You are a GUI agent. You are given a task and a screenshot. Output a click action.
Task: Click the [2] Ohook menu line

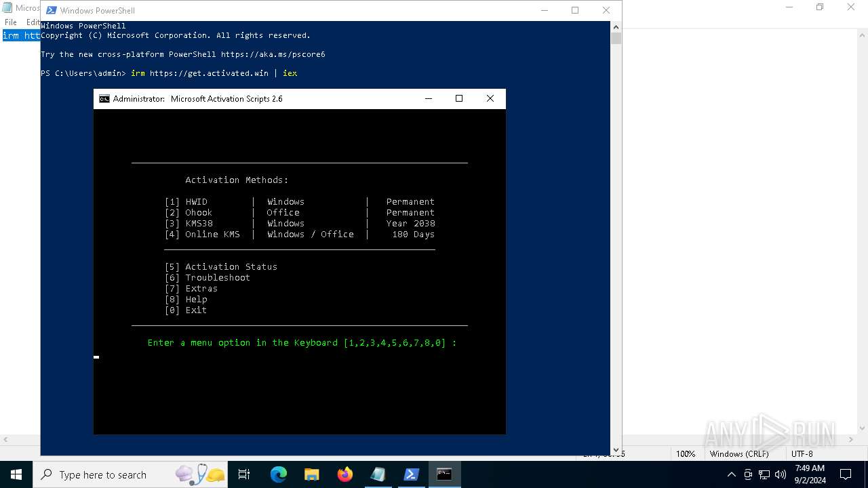299,212
